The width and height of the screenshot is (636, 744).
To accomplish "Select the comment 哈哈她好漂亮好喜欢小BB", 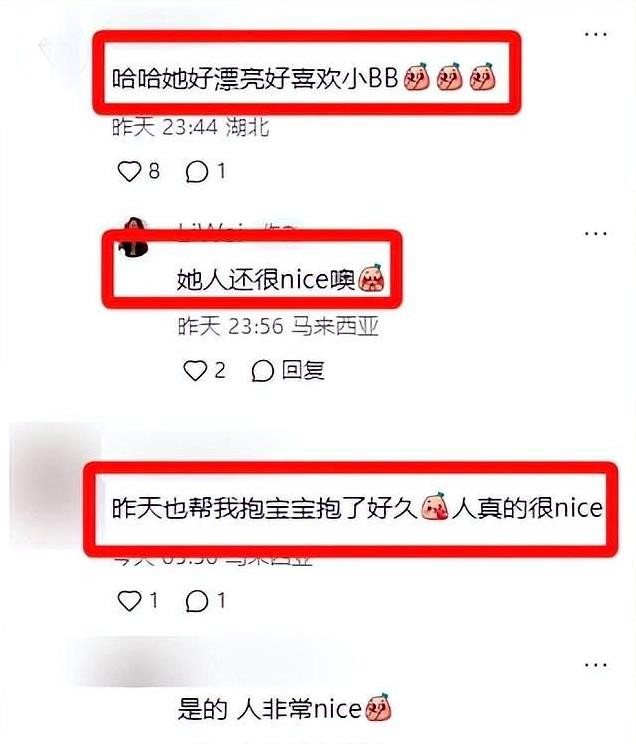I will coord(304,78).
